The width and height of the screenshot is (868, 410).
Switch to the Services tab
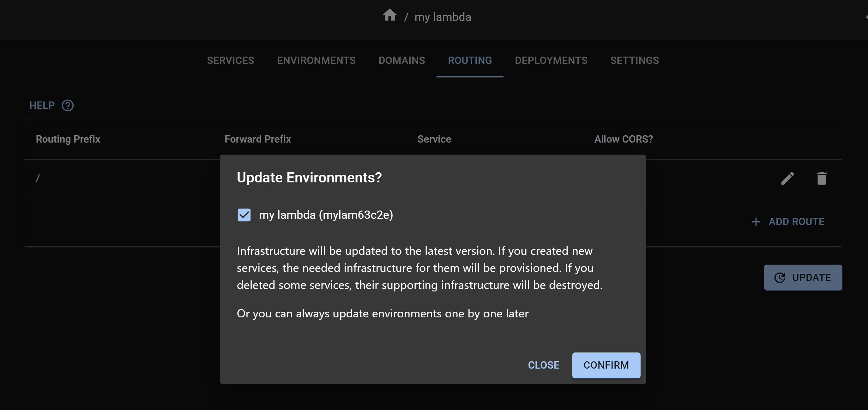tap(231, 60)
